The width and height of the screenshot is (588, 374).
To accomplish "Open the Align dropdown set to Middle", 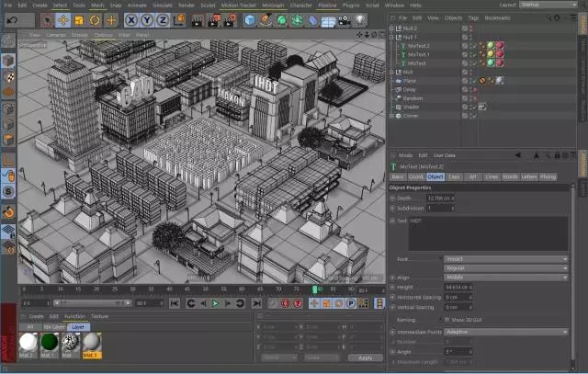I will (x=505, y=276).
